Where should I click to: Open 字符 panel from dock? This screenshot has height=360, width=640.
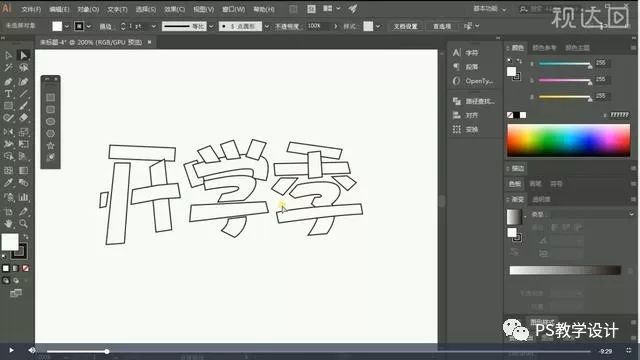tap(466, 53)
